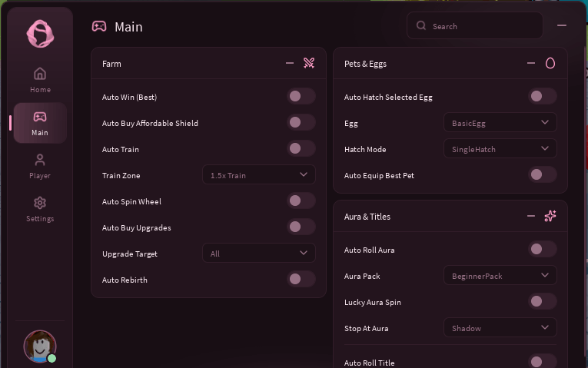Enable Auto Win (Best) toggle
The height and width of the screenshot is (368, 588).
(x=301, y=96)
